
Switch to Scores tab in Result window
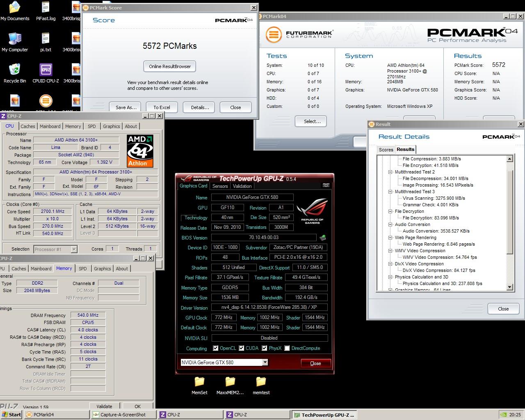click(x=386, y=150)
